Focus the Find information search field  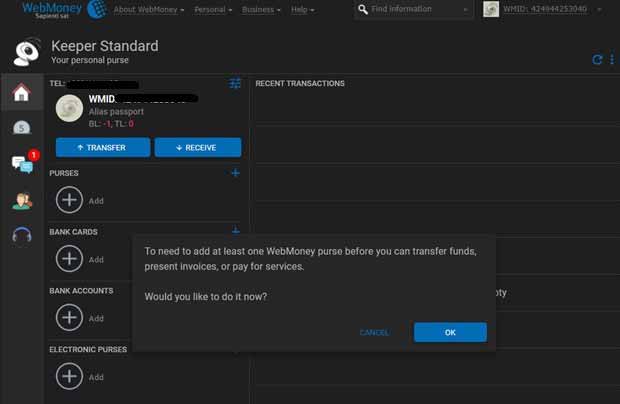[413, 9]
